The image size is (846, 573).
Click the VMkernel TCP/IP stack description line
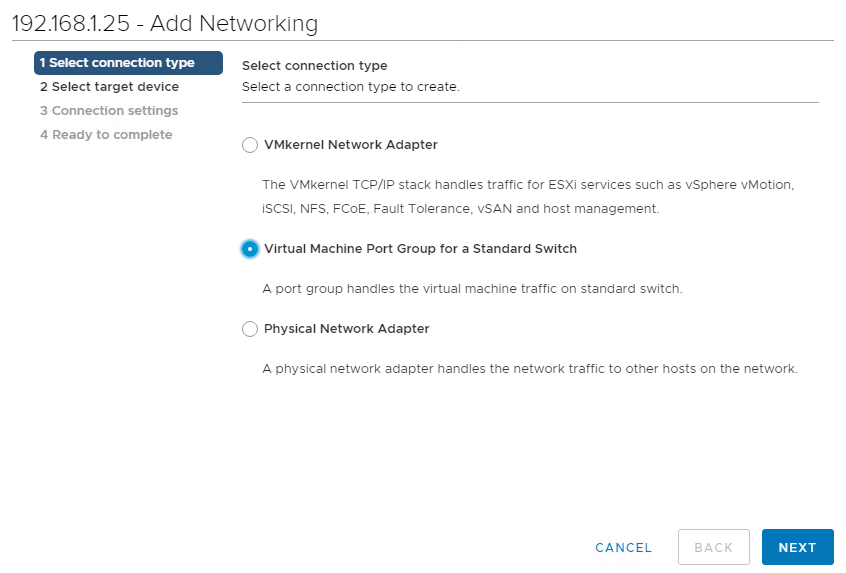point(528,185)
